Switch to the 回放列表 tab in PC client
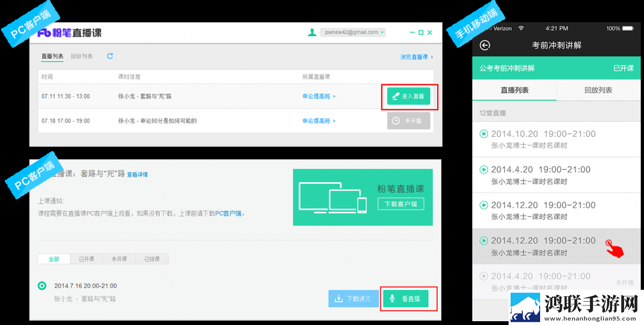 point(82,56)
